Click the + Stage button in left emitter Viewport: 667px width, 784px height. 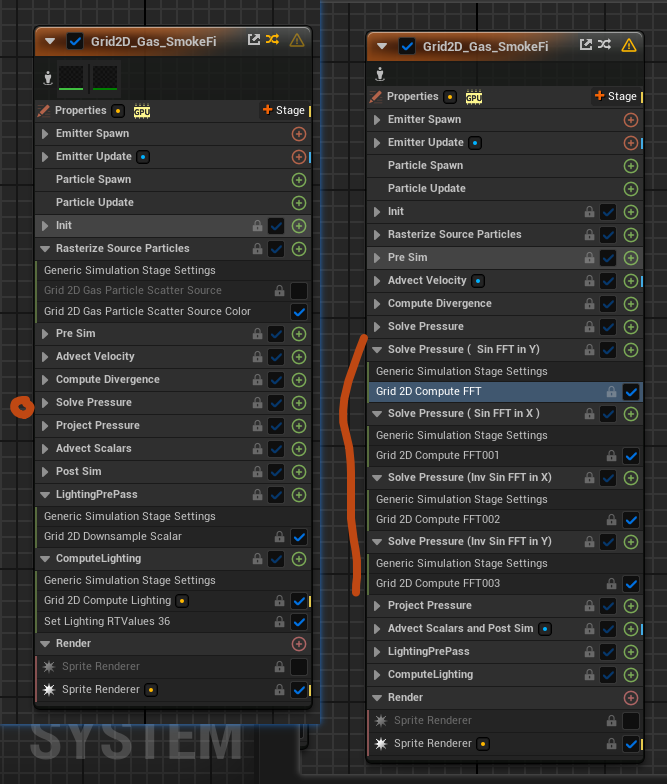coord(284,110)
